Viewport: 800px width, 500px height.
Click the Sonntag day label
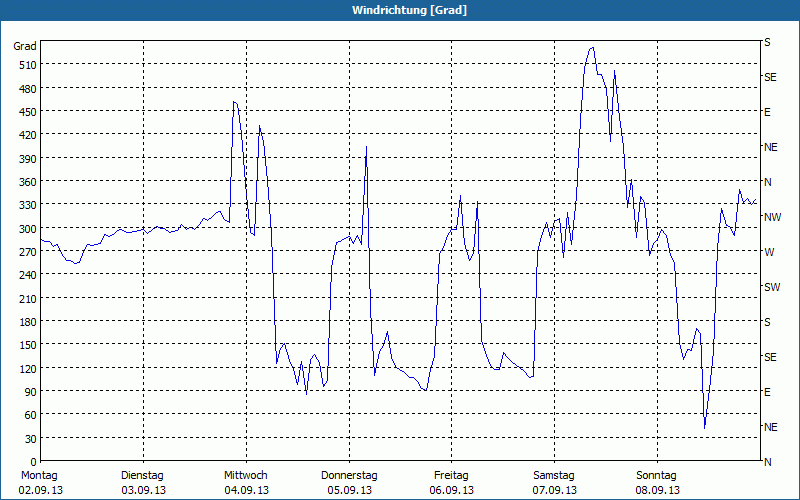656,476
